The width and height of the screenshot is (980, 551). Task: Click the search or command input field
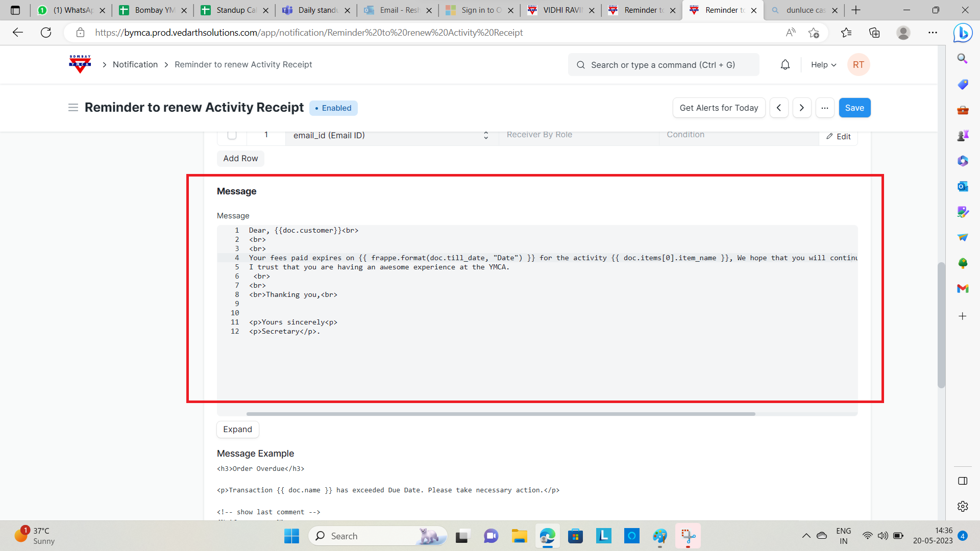[663, 65]
